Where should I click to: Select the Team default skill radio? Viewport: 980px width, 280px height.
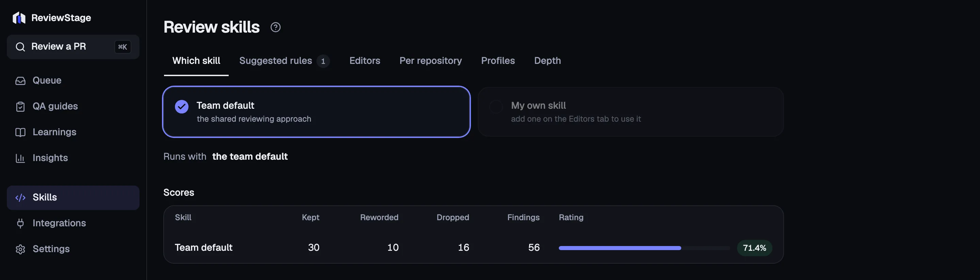[181, 107]
